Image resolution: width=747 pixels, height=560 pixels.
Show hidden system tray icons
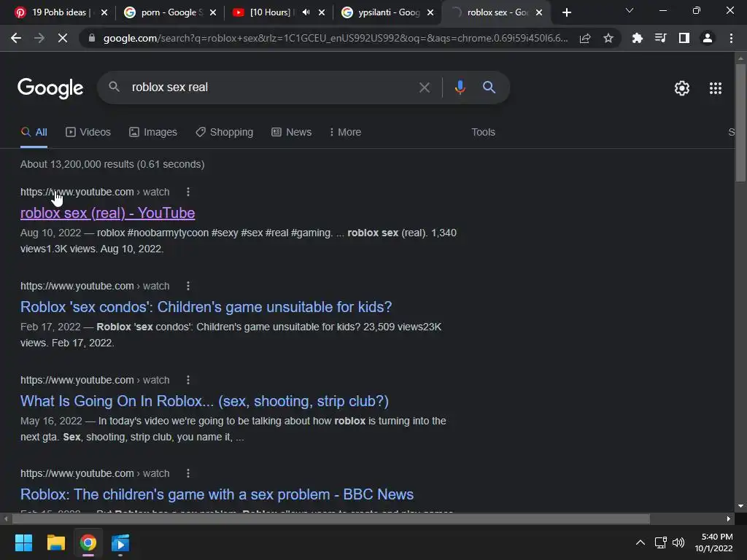tap(640, 542)
